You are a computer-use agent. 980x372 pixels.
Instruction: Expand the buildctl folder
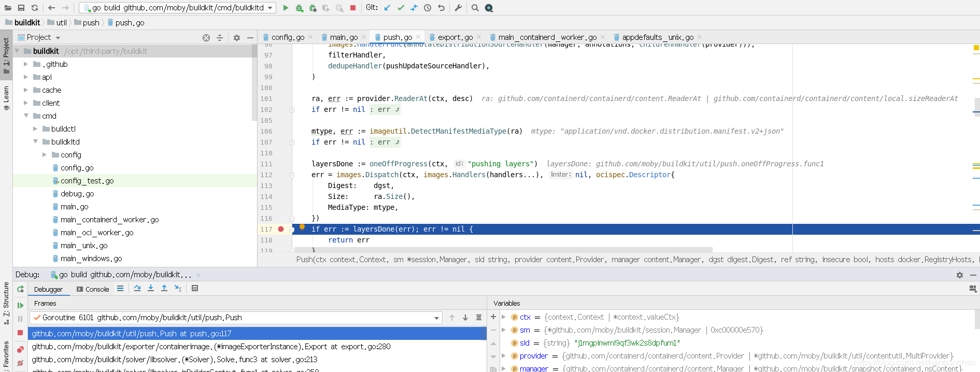pyautogui.click(x=35, y=128)
